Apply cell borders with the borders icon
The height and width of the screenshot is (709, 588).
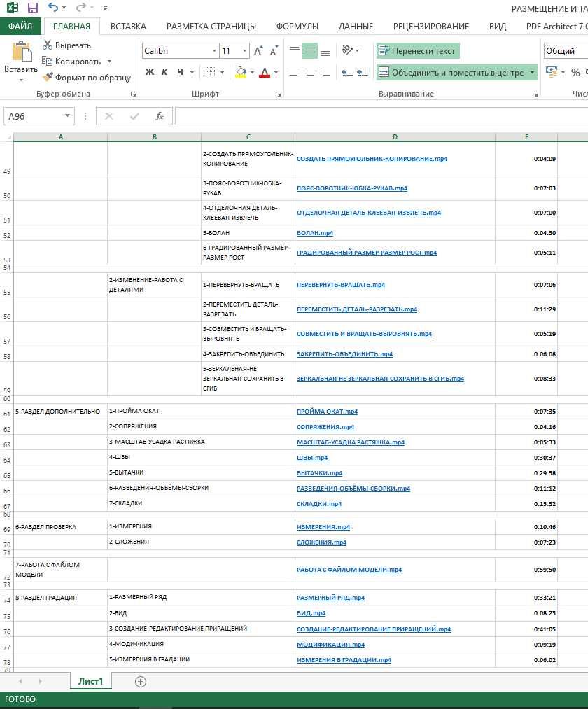coord(210,72)
